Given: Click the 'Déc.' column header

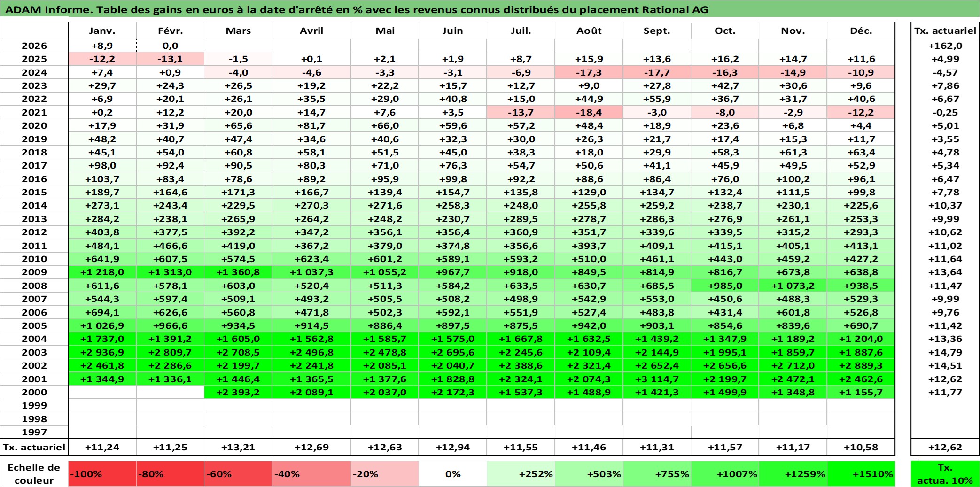Looking at the screenshot, I should [861, 31].
